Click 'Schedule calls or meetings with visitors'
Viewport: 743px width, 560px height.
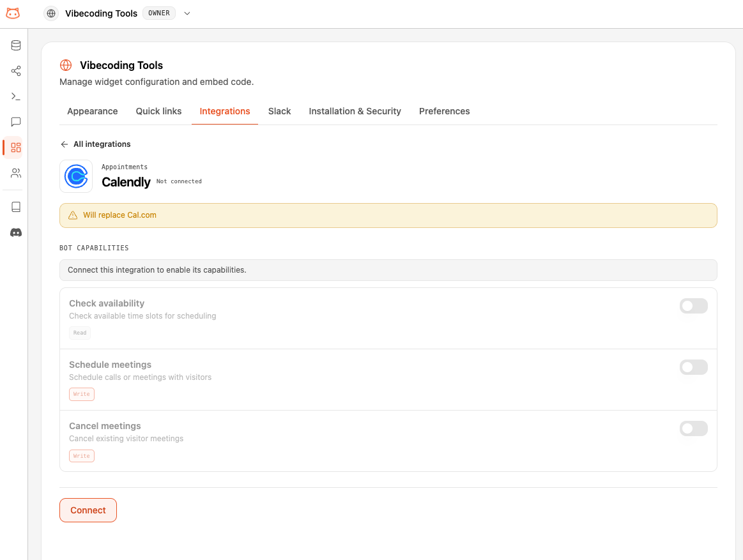[x=141, y=377]
